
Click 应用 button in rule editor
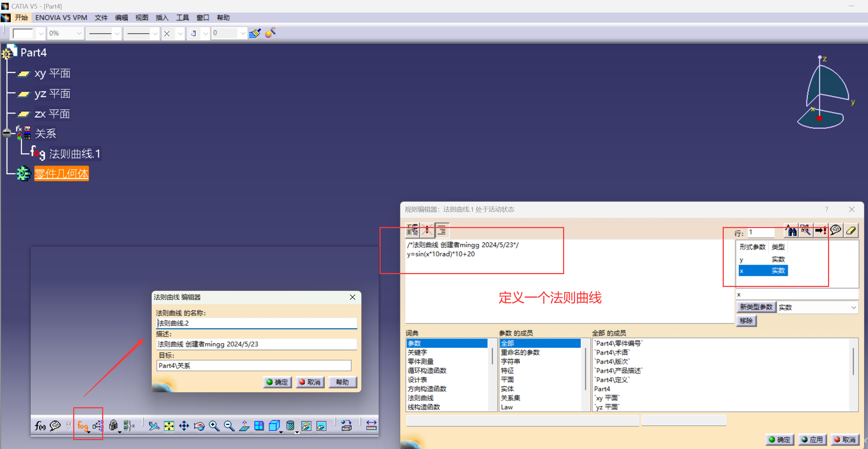[812, 439]
